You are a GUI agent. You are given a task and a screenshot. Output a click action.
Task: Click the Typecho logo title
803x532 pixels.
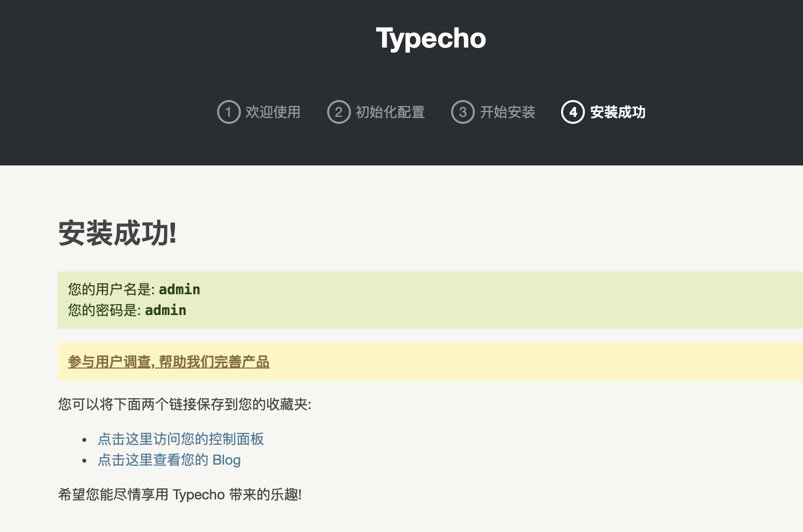point(431,39)
